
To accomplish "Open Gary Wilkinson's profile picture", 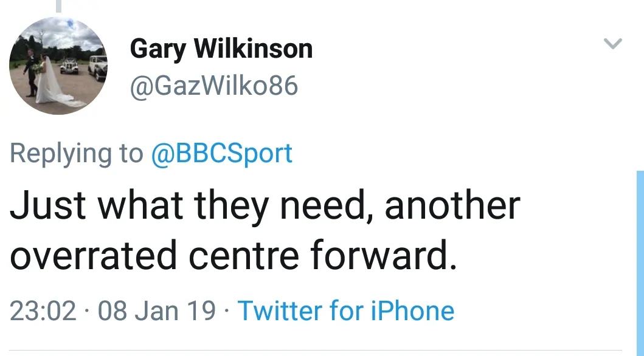I will tap(58, 66).
